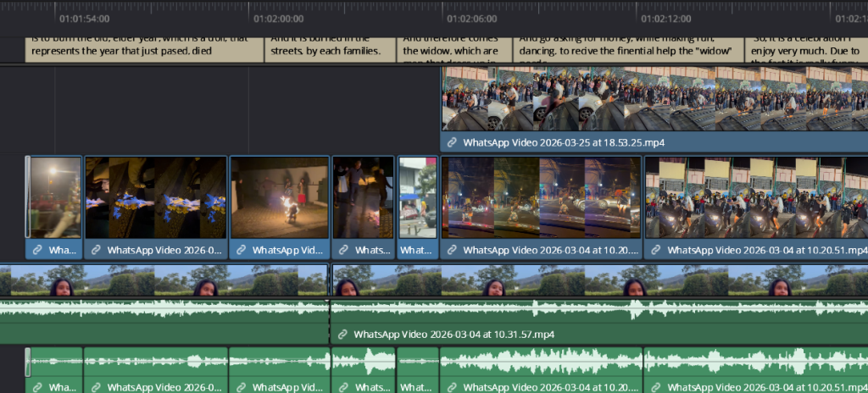Click link icon on WhatsApp Video 18.53.25 clip
This screenshot has width=868, height=393.
tap(453, 142)
